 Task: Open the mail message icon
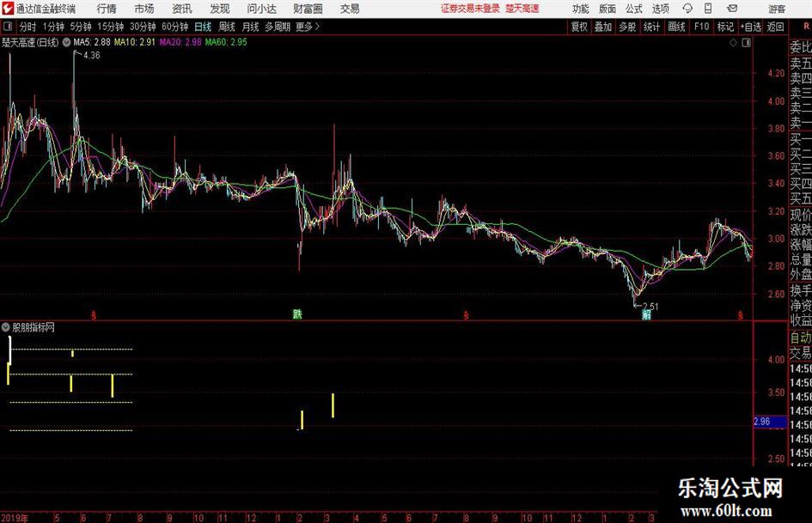[x=732, y=9]
